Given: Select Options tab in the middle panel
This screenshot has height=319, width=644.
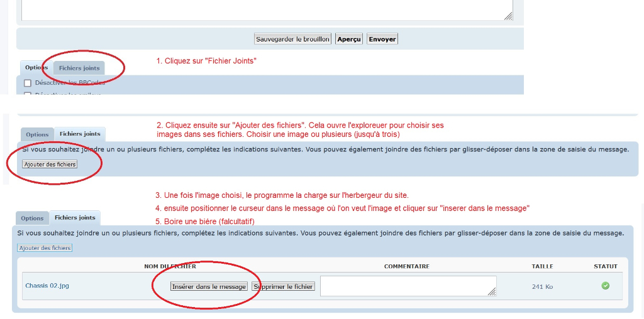Looking at the screenshot, I should point(37,134).
